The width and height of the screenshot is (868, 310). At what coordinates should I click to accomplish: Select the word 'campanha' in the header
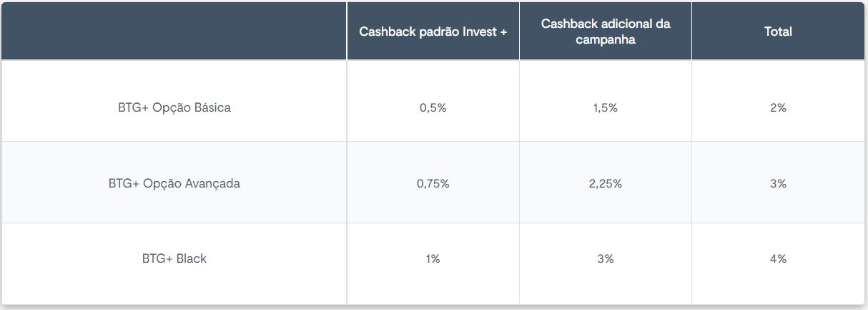point(606,40)
